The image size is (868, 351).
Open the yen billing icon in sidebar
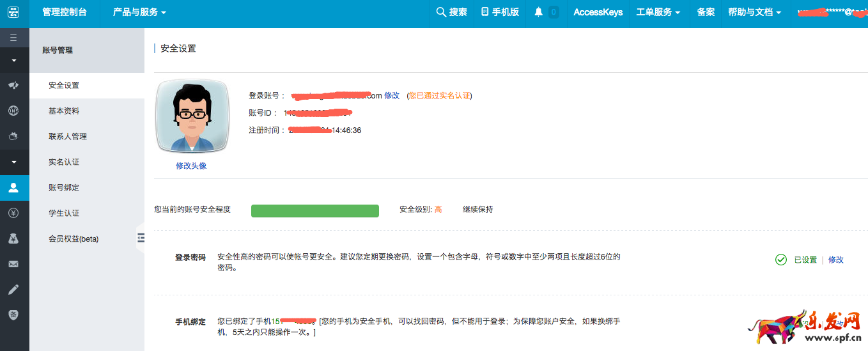click(x=13, y=213)
